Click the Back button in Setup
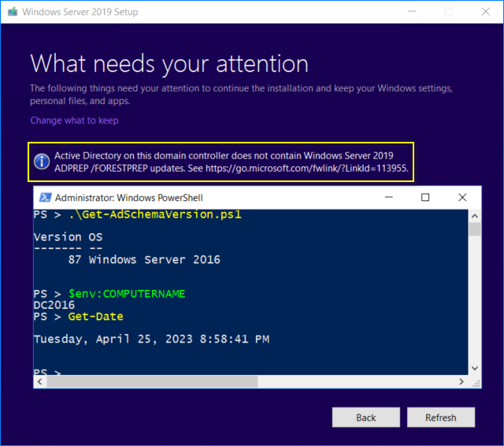The height and width of the screenshot is (446, 504). tap(365, 418)
